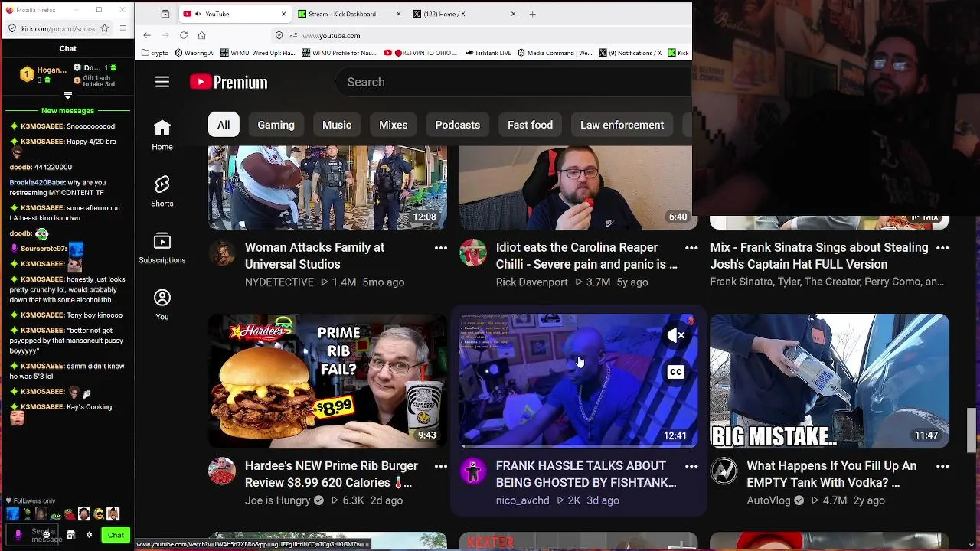Open the YouTube hamburger guide menu
The width and height of the screenshot is (980, 551).
[162, 82]
